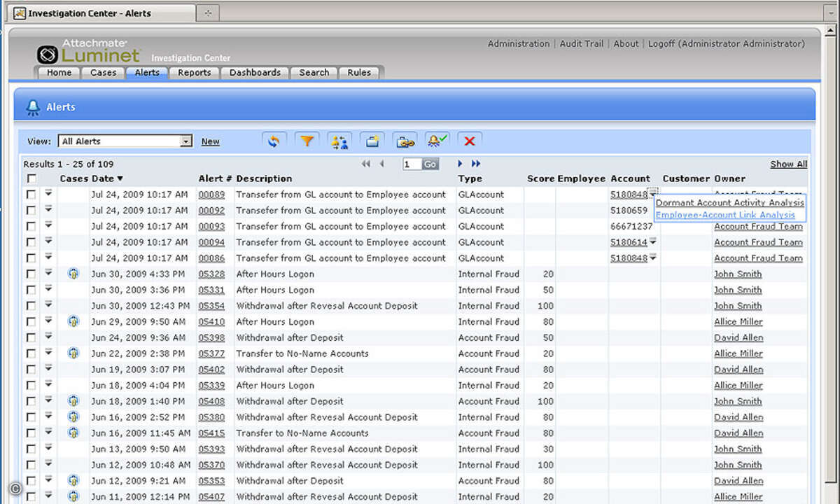Check the box for alert 05328
Screen dimensions: 840x504
[x=31, y=274]
